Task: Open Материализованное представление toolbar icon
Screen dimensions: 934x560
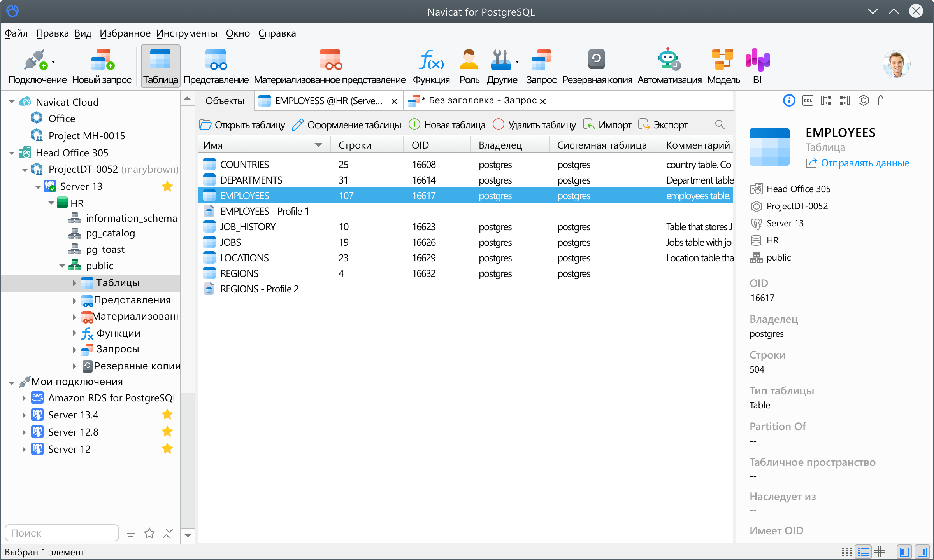Action: click(330, 66)
